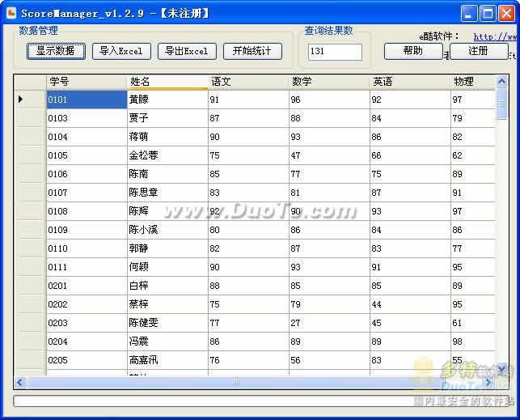Select the name cell 白梓
This screenshot has height=420, width=520.
pos(167,286)
